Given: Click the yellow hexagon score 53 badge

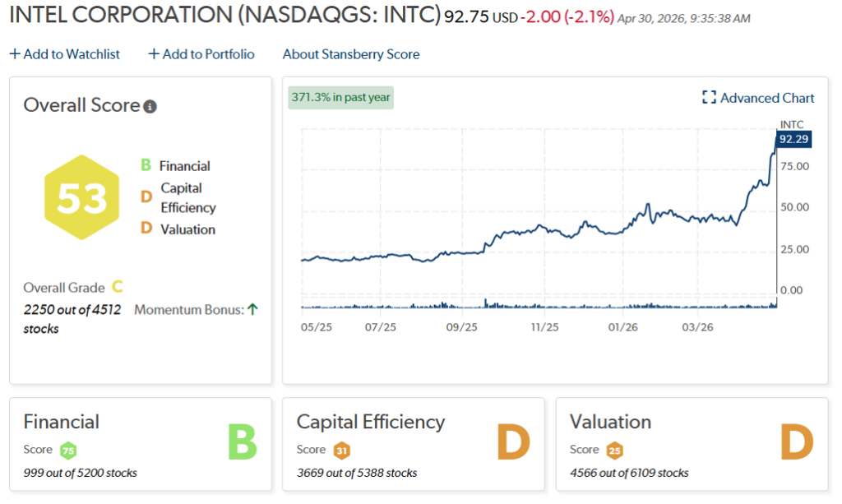Looking at the screenshot, I should click(81, 197).
